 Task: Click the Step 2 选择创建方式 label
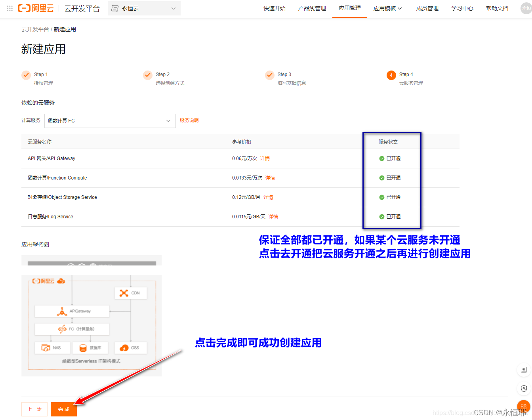click(170, 83)
